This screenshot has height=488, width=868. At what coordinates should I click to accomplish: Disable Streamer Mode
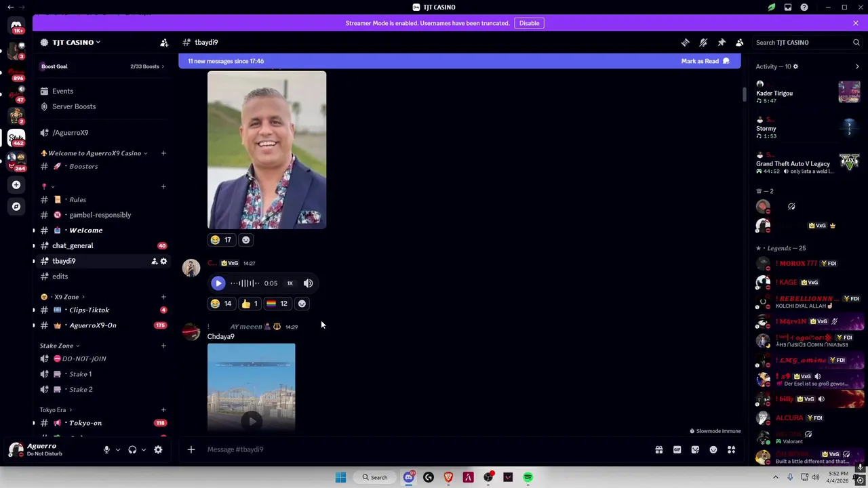click(x=529, y=23)
